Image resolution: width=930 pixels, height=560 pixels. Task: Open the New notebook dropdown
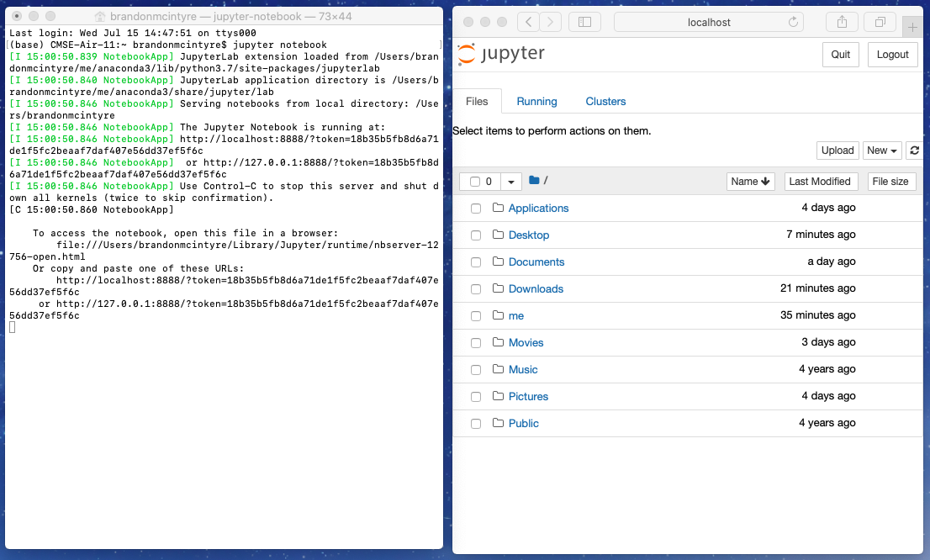882,151
